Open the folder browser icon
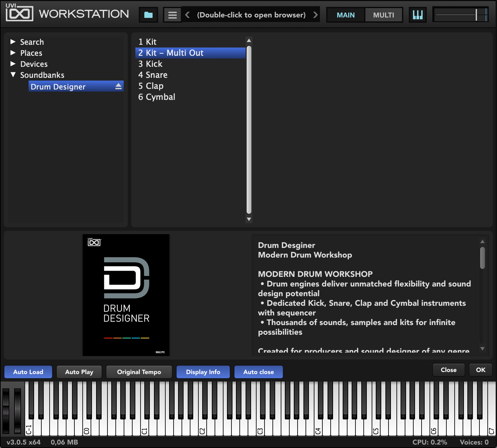The height and width of the screenshot is (448, 497). (x=148, y=15)
